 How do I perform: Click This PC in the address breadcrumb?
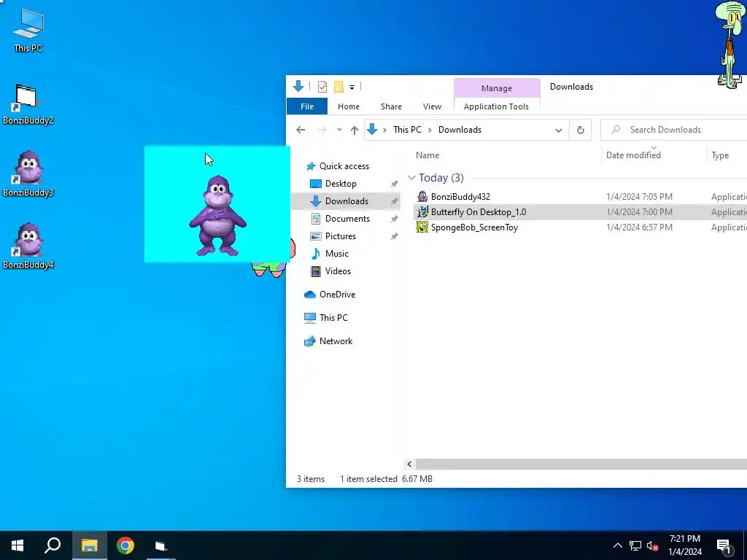(407, 130)
